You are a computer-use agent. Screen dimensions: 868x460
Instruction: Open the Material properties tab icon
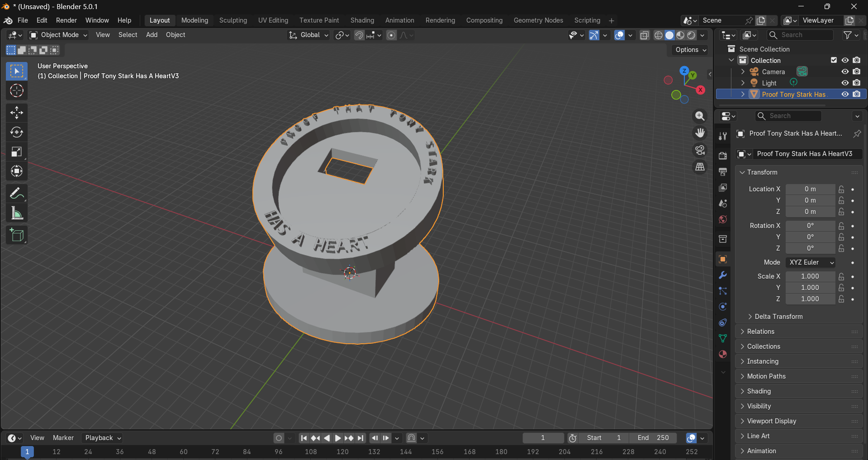tap(723, 354)
